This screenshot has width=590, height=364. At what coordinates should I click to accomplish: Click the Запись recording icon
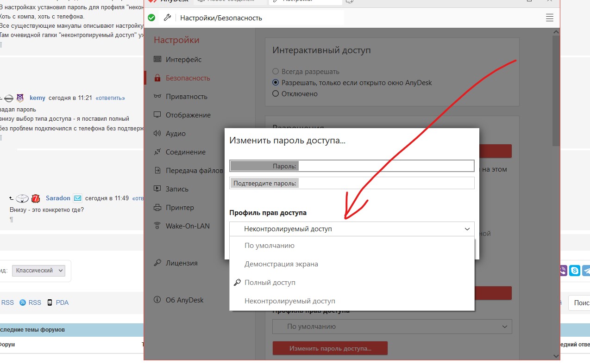coord(157,189)
